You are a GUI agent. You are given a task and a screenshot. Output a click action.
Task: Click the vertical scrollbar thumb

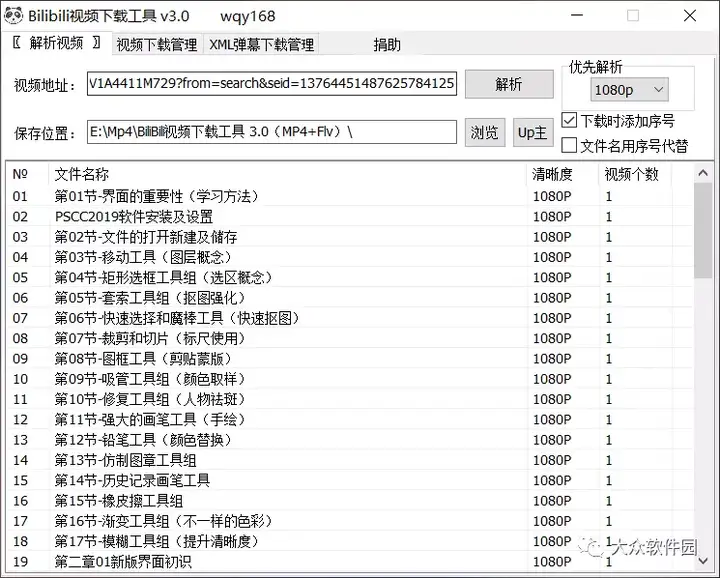(x=703, y=230)
